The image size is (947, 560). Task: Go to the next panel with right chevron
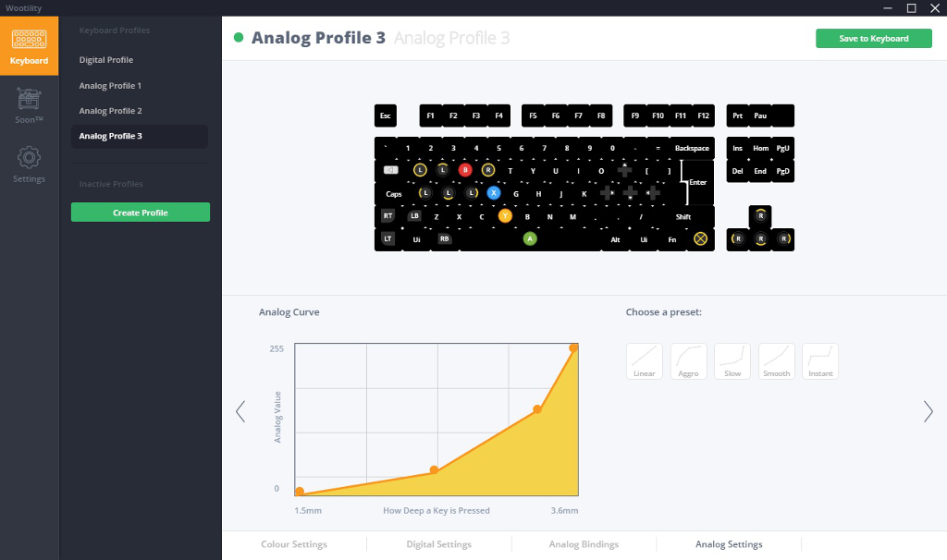(928, 411)
